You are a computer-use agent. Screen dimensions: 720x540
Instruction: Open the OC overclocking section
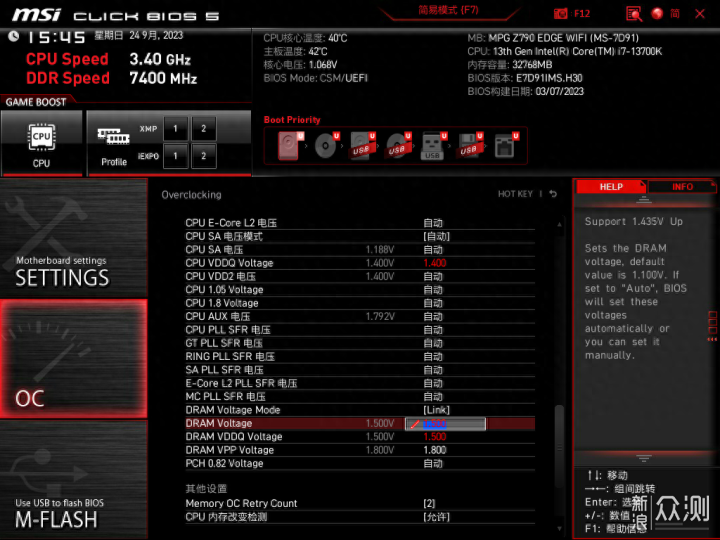click(73, 359)
